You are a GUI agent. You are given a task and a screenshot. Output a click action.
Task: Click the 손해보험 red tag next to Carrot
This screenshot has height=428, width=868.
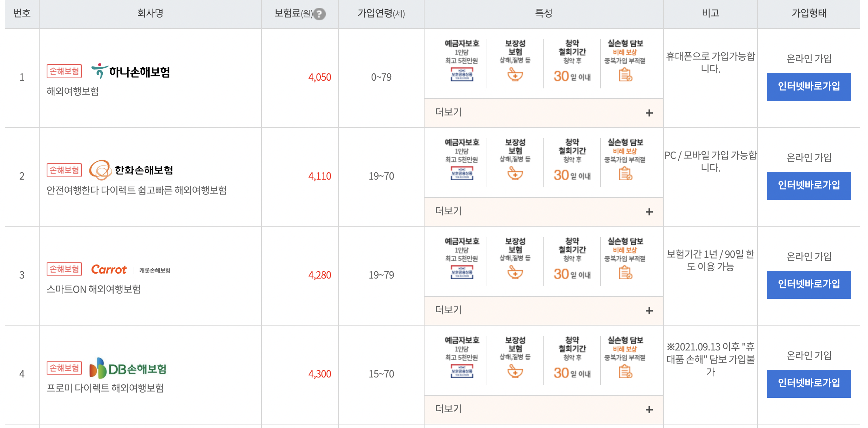tap(64, 269)
